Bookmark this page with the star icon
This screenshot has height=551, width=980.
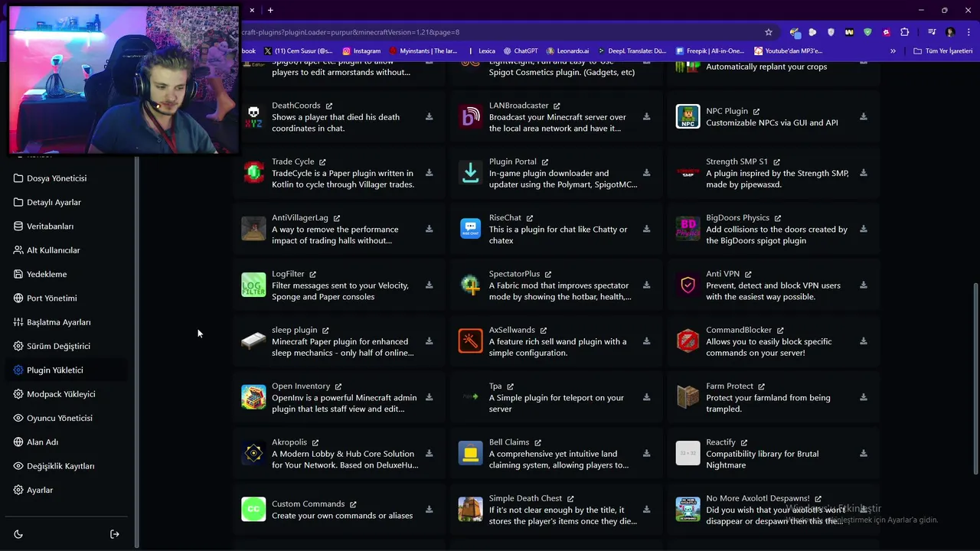pyautogui.click(x=769, y=32)
